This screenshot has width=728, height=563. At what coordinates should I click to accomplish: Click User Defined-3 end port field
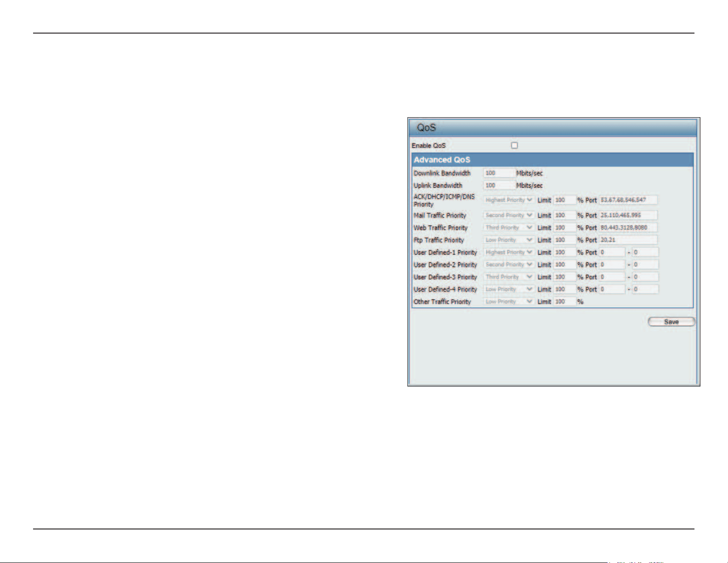645,277
